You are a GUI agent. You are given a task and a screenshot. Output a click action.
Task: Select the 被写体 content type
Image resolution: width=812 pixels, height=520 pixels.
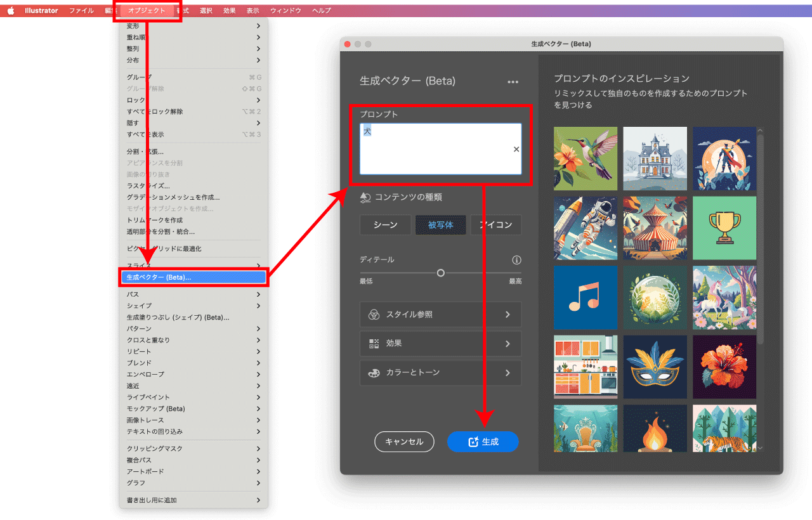click(x=440, y=225)
